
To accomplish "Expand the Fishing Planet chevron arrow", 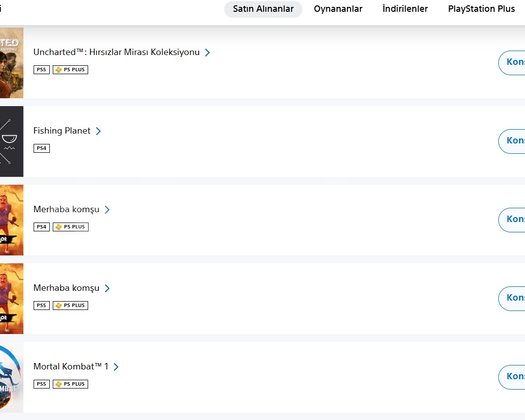I will tap(98, 131).
